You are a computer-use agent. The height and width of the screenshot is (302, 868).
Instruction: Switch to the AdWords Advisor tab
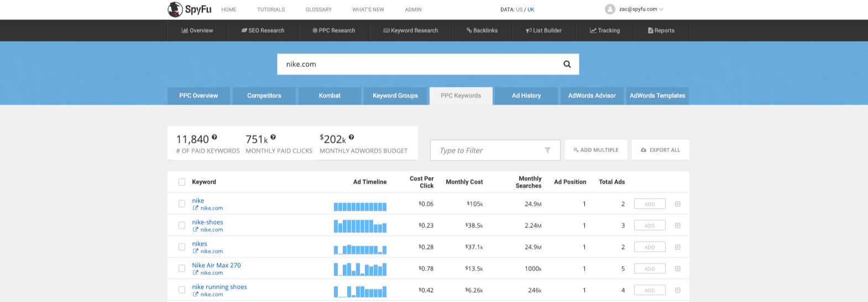tap(592, 96)
